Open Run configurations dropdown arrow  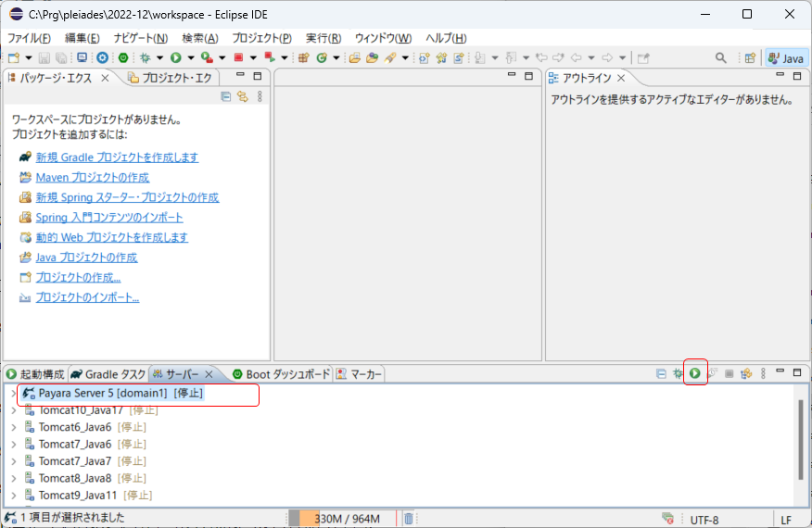(x=191, y=58)
